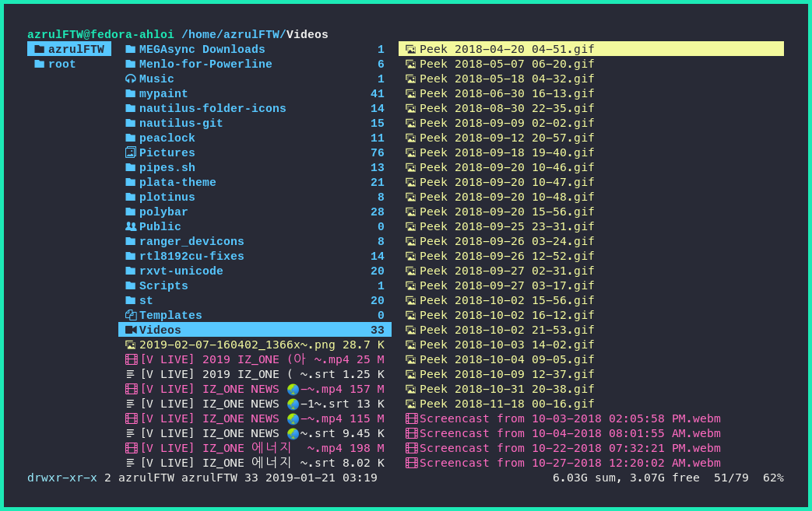Select the pipes.sh folder
Image resolution: width=812 pixels, height=511 pixels.
click(x=255, y=167)
